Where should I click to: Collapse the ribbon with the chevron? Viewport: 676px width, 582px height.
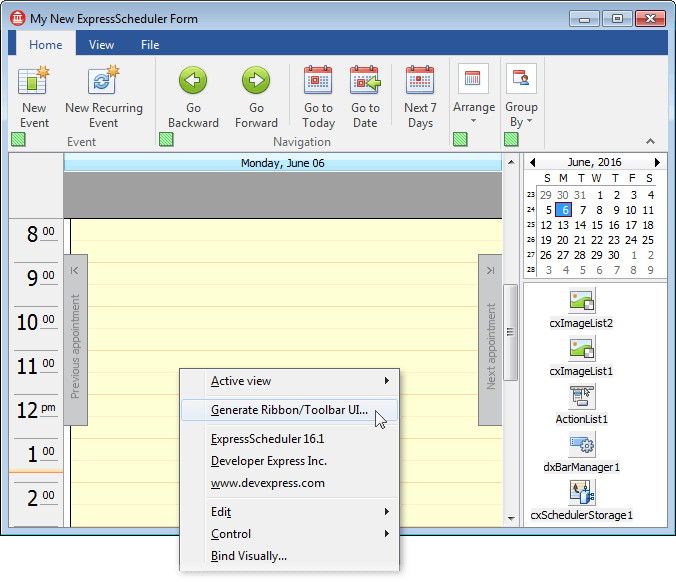click(651, 141)
